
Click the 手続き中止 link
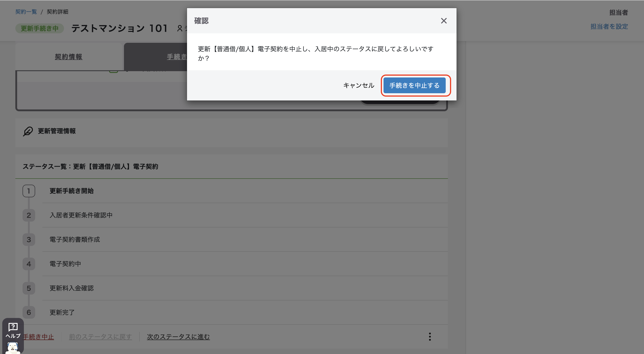click(39, 336)
